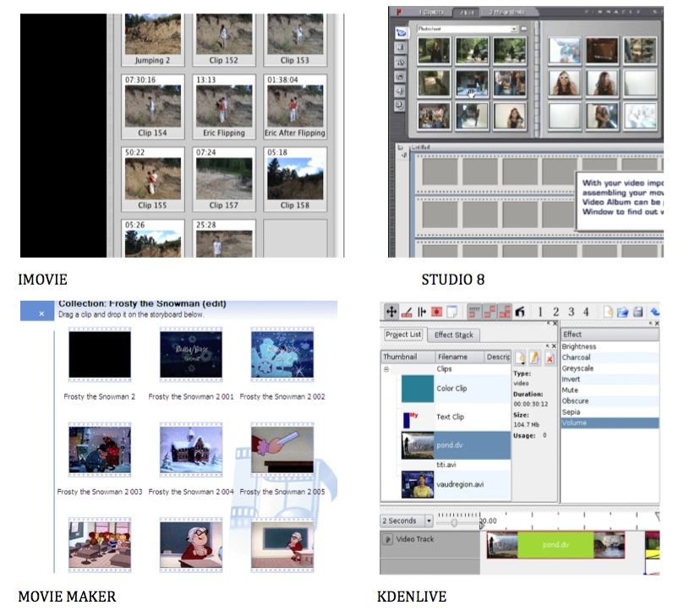The height and width of the screenshot is (616, 695).
Task: Select the Brightness effect
Action: [x=610, y=346]
